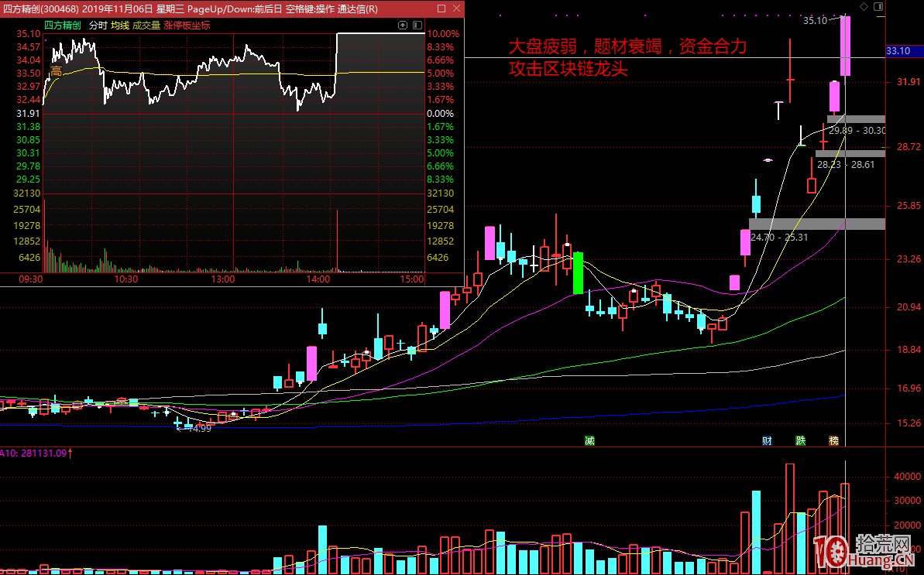Select the 成交量 label in intraday header
The height and width of the screenshot is (575, 924).
(x=146, y=26)
